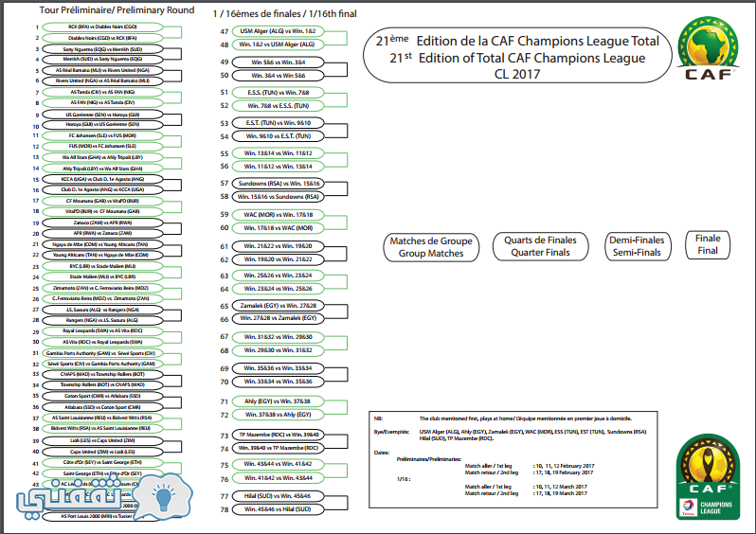The width and height of the screenshot is (756, 534).
Task: Click match 29 Royal Leopards vs AS Vita
Action: [x=102, y=331]
